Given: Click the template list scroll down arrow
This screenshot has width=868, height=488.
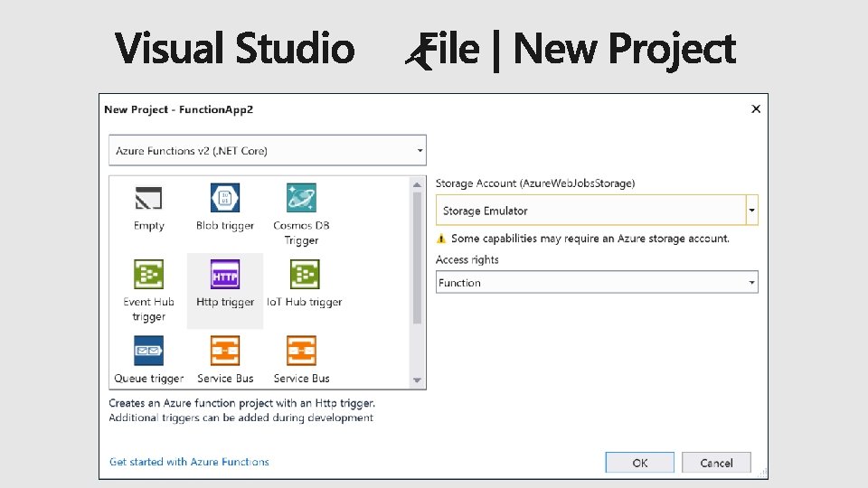Looking at the screenshot, I should tap(417, 380).
